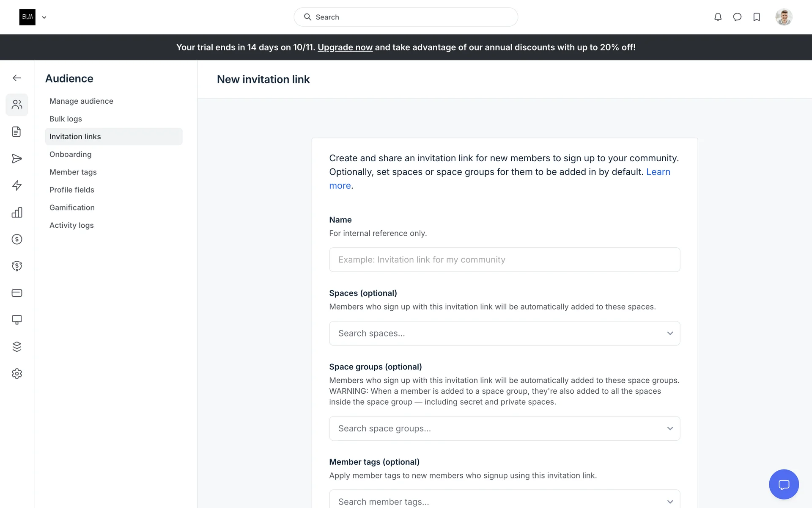This screenshot has height=508, width=812.
Task: Open the settings gear icon in sidebar
Action: tap(17, 373)
